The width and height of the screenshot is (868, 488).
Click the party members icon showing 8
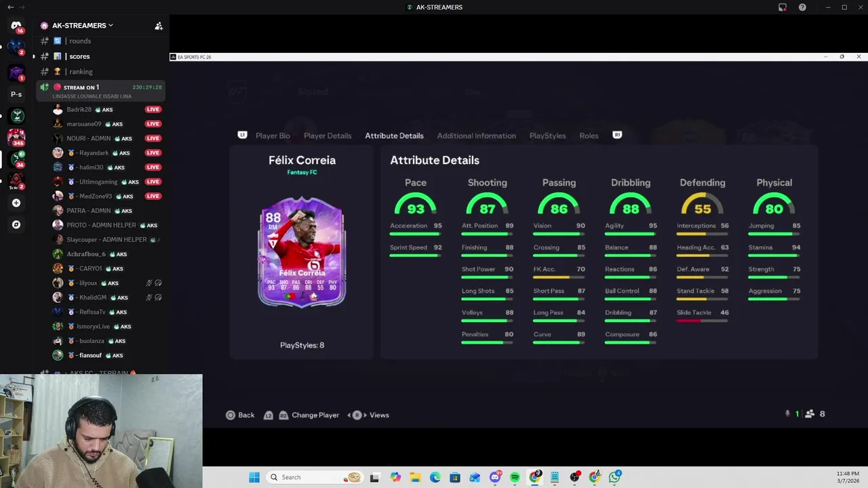810,413
